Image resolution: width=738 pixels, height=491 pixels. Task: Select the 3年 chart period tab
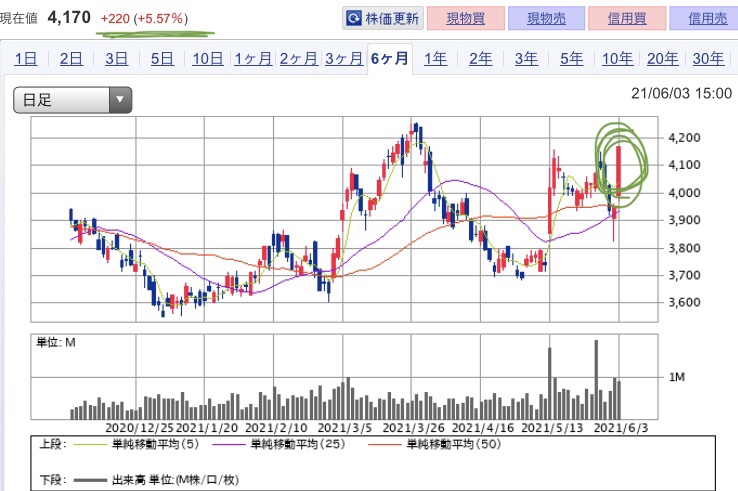tap(526, 59)
